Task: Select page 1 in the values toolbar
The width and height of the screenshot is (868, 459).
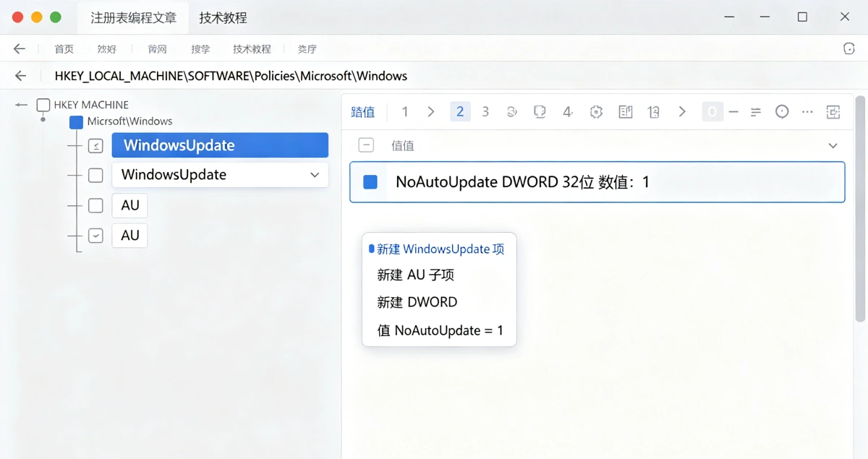Action: (x=405, y=111)
